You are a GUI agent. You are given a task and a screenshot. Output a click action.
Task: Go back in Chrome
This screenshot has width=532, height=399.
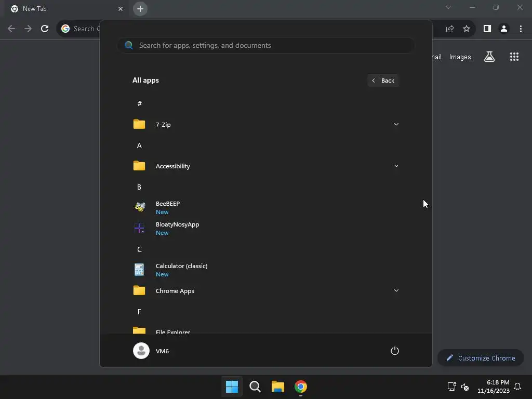[x=11, y=29]
